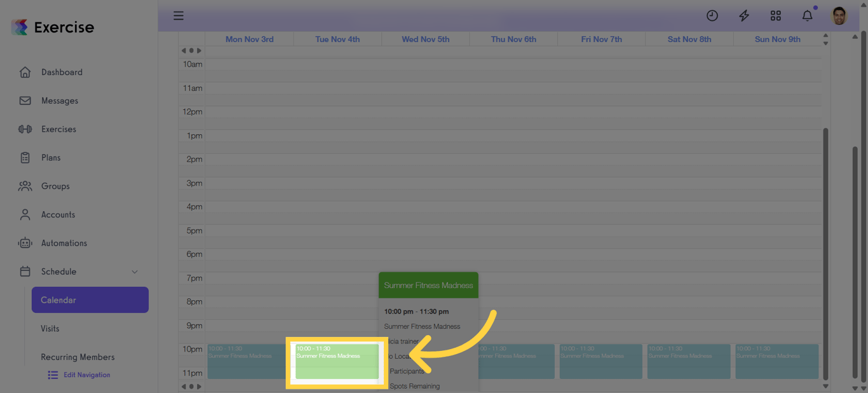Click the Messages envelope icon
The image size is (868, 393).
point(25,100)
